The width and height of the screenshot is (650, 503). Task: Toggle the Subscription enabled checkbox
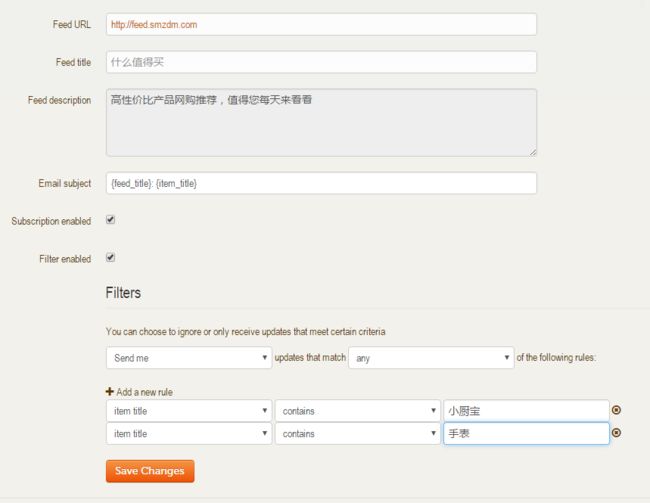click(110, 220)
